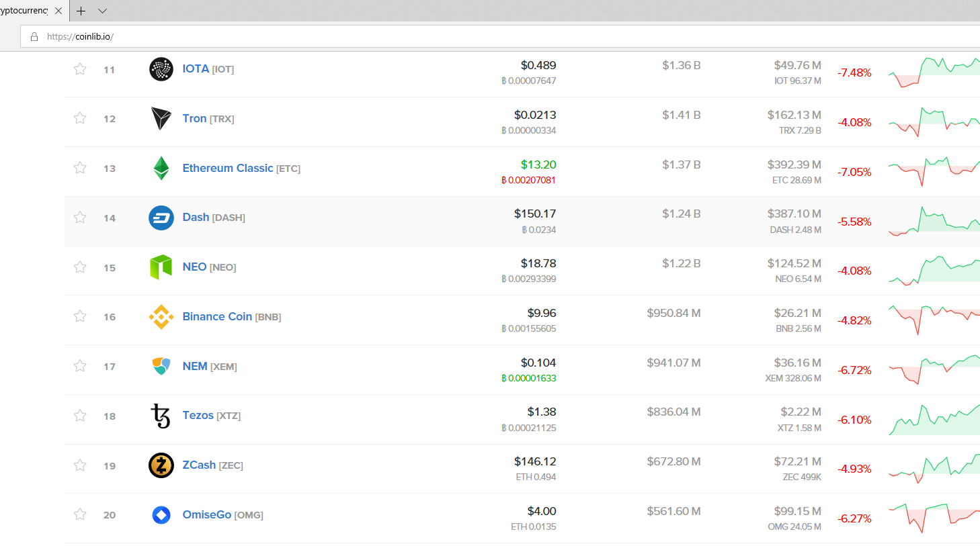The image size is (980, 550).
Task: Open the Tezos [XTZ] coin page
Action: pyautogui.click(x=212, y=416)
